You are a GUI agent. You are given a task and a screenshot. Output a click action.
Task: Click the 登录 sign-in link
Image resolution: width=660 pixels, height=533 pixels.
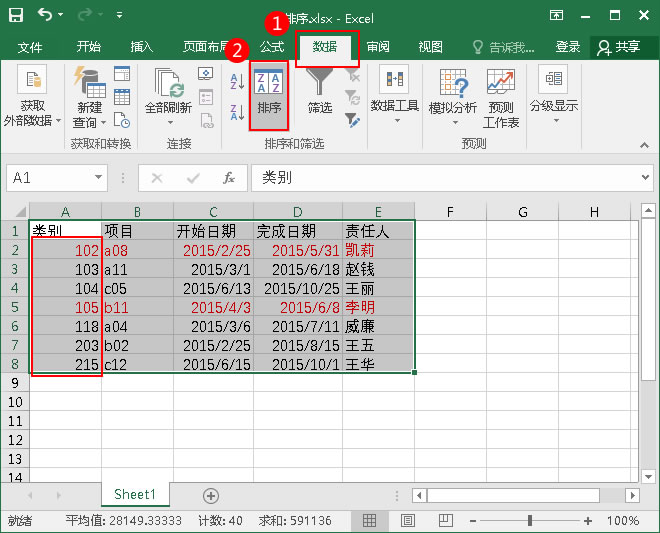pos(568,46)
